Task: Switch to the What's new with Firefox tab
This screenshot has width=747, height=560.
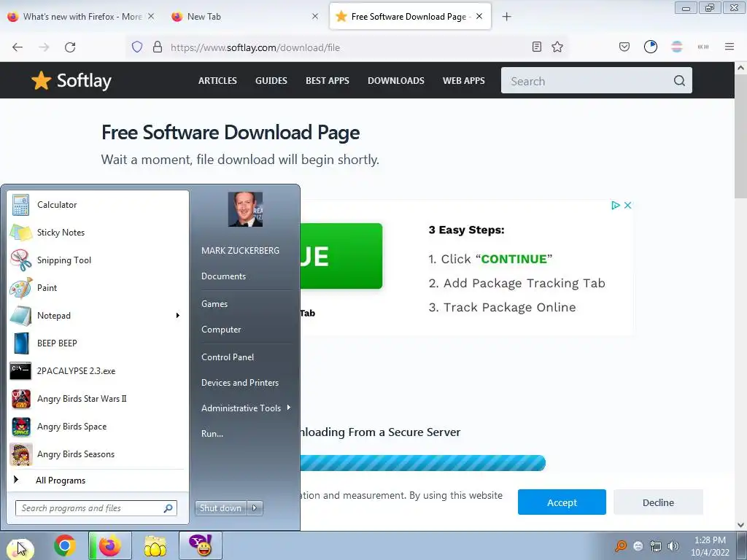Action: point(81,16)
